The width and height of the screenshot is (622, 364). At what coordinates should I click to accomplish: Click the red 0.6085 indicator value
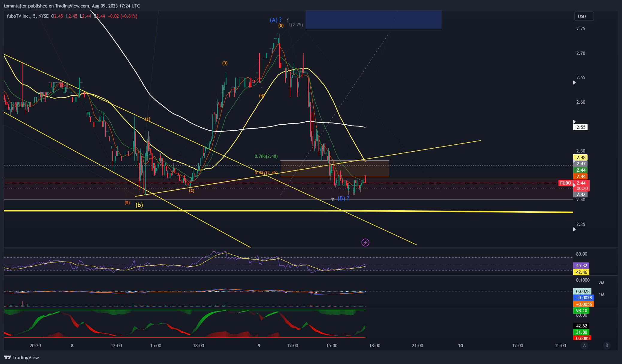pyautogui.click(x=582, y=339)
